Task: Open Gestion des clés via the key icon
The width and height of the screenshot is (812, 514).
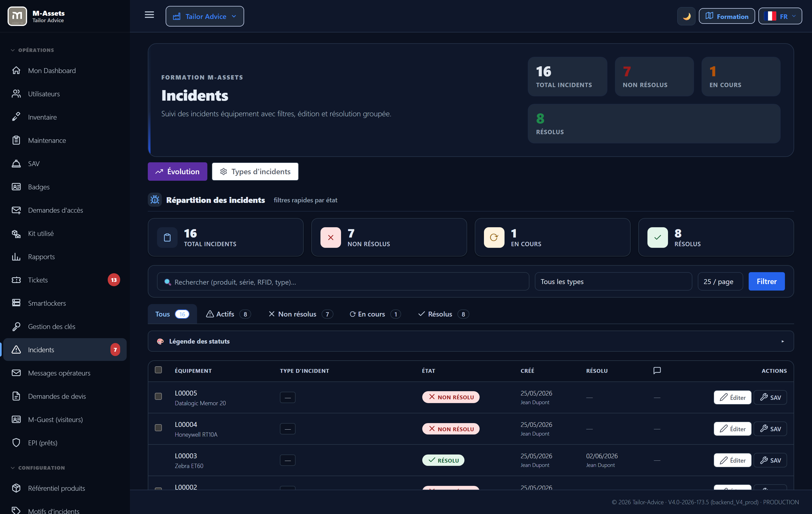Action: (x=16, y=326)
